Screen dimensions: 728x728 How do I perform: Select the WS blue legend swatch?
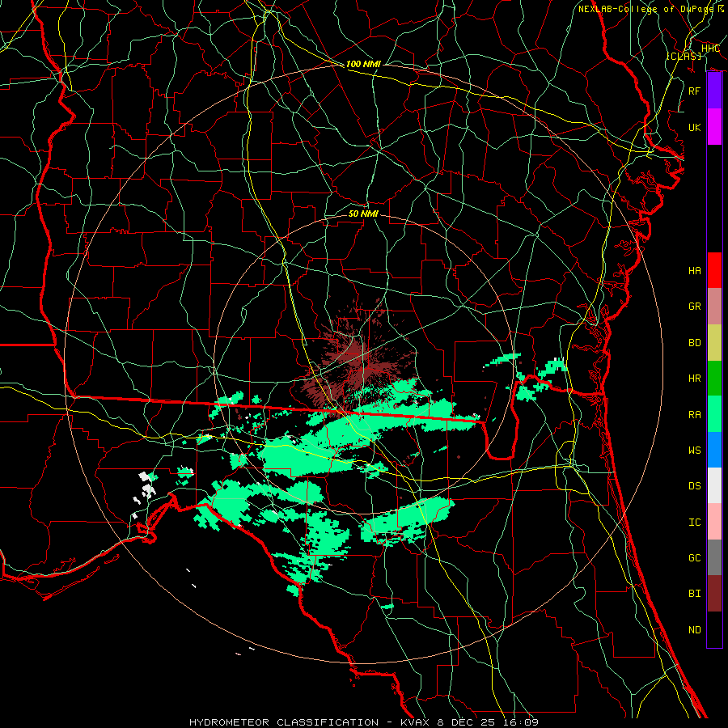(714, 450)
